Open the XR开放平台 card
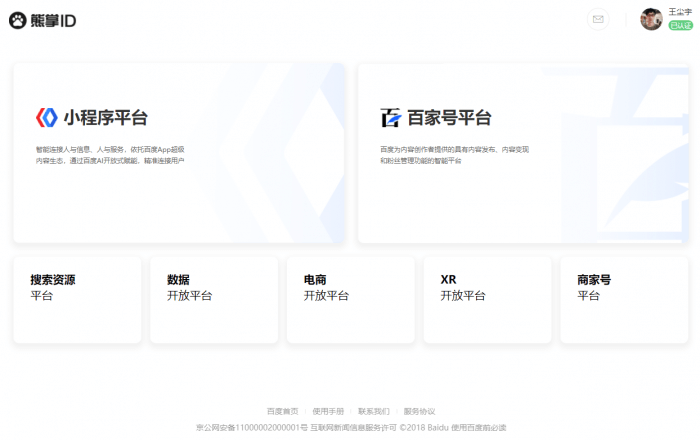 488,300
